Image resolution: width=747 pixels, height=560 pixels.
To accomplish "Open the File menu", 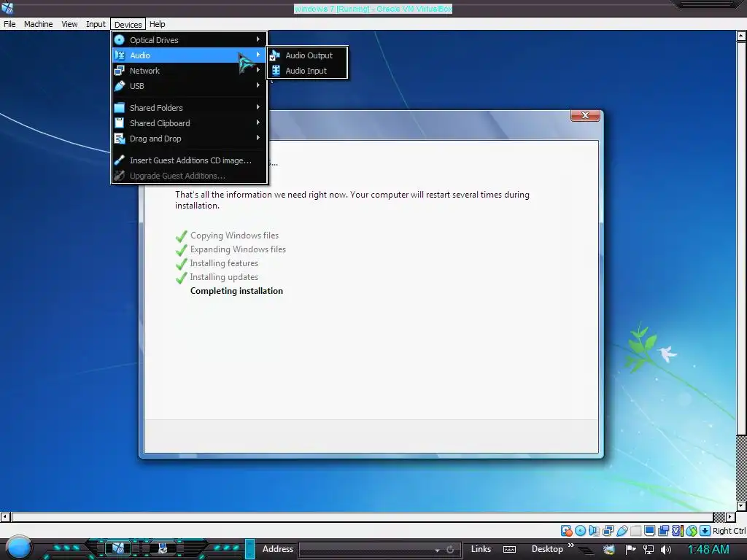I will pos(9,24).
